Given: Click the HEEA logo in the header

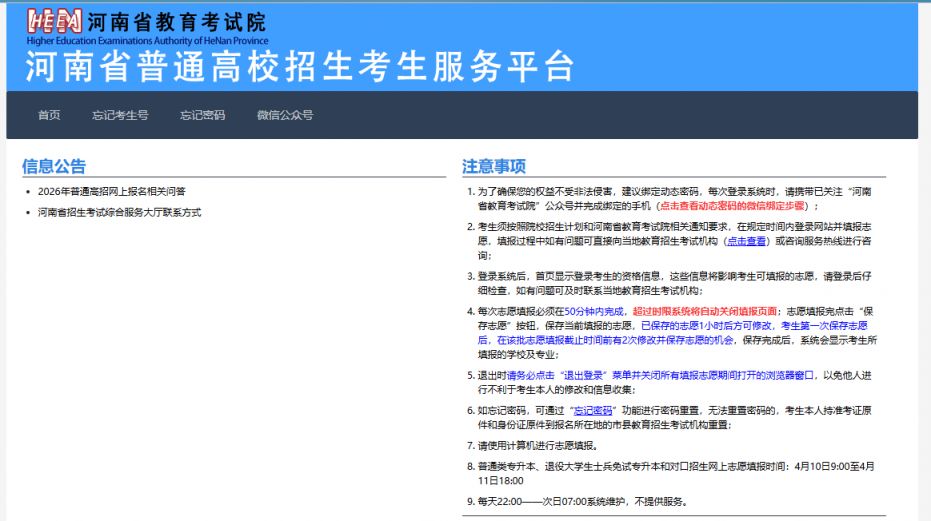Looking at the screenshot, I should pyautogui.click(x=54, y=22).
